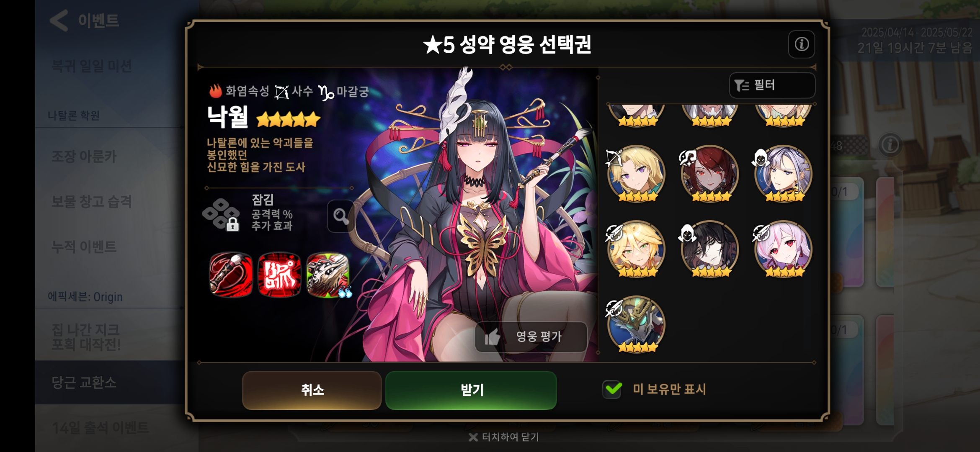Click the magnifier icon beside locked imprint
This screenshot has width=980, height=452.
[x=340, y=216]
